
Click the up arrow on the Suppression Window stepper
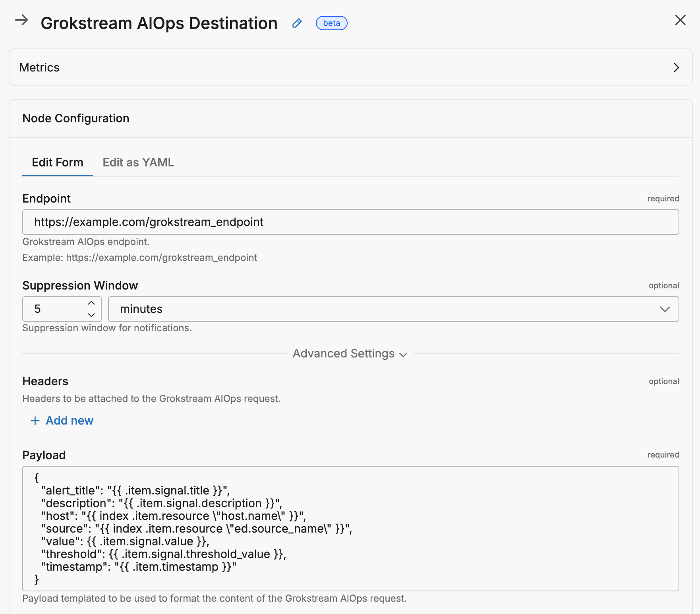pyautogui.click(x=91, y=303)
